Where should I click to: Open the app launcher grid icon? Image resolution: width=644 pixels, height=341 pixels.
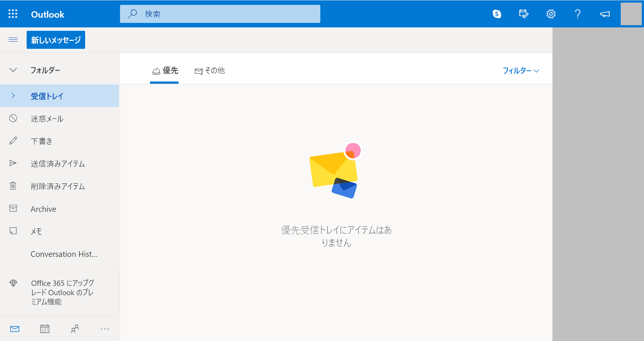click(13, 14)
